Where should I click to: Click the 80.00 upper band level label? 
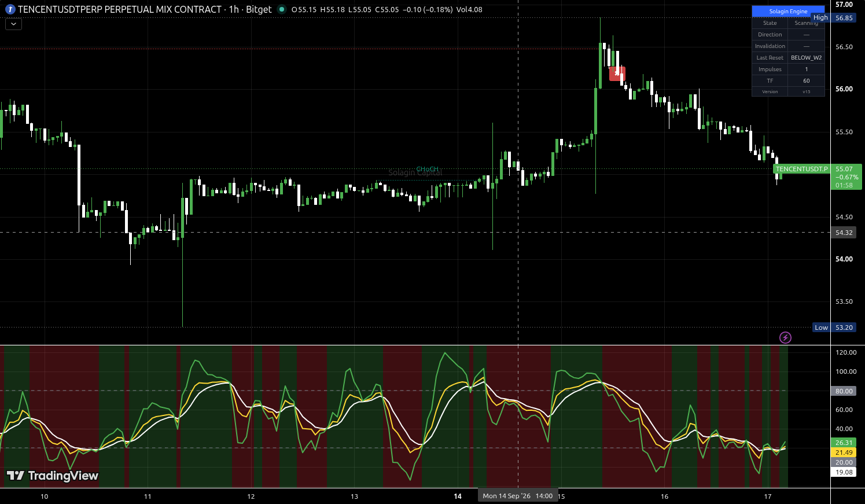(x=844, y=391)
